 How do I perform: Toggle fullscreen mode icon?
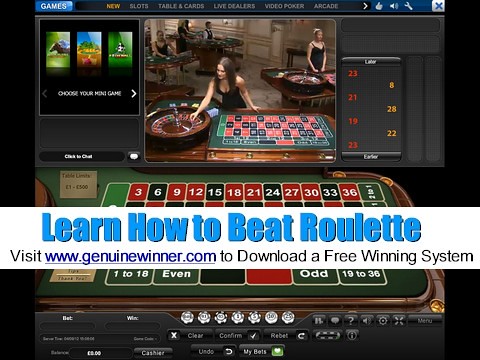click(x=399, y=321)
